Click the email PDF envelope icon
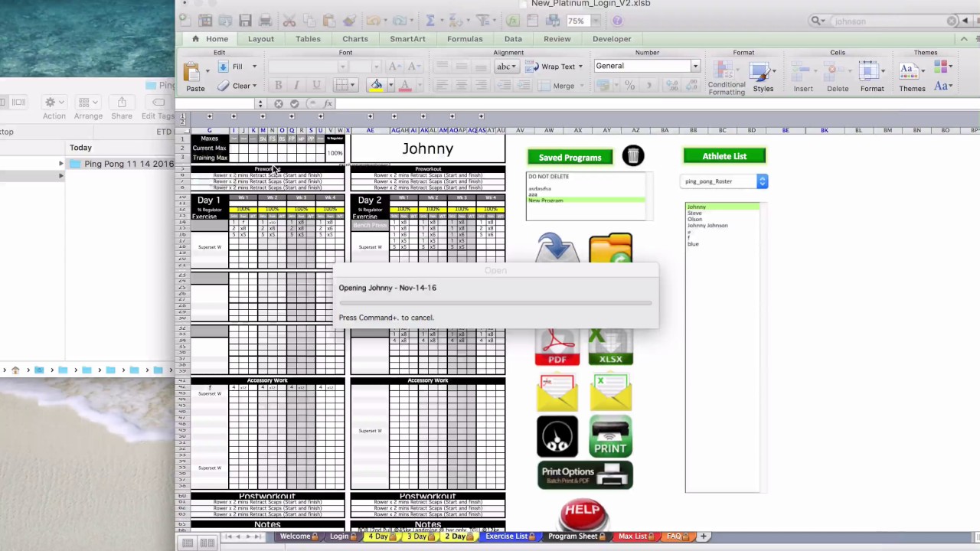Screen dimensions: 980x551 [557, 392]
